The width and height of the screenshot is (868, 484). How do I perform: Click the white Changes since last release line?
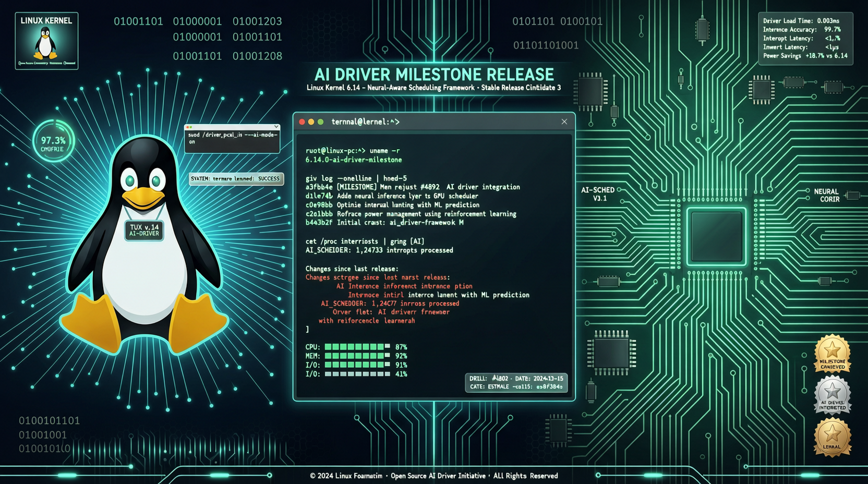point(352,269)
